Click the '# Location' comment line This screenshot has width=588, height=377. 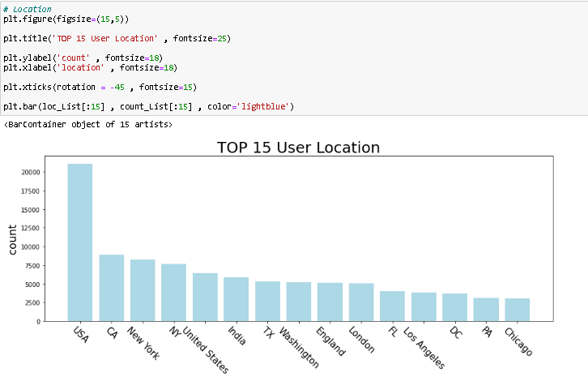pyautogui.click(x=28, y=9)
